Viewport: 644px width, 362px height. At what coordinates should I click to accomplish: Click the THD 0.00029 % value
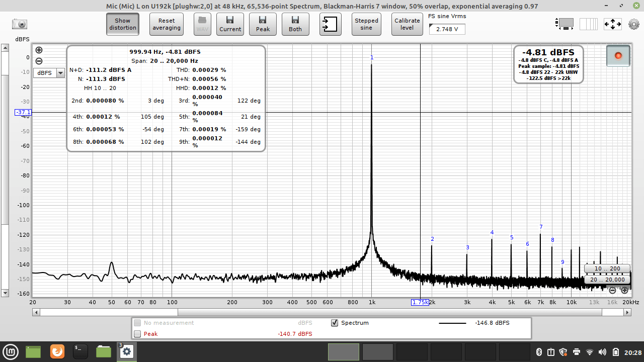(209, 70)
